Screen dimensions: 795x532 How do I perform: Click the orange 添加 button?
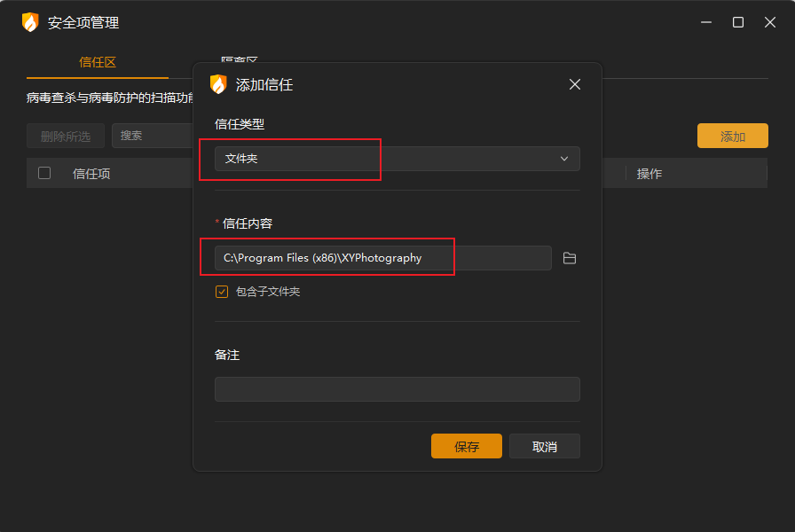(732, 136)
